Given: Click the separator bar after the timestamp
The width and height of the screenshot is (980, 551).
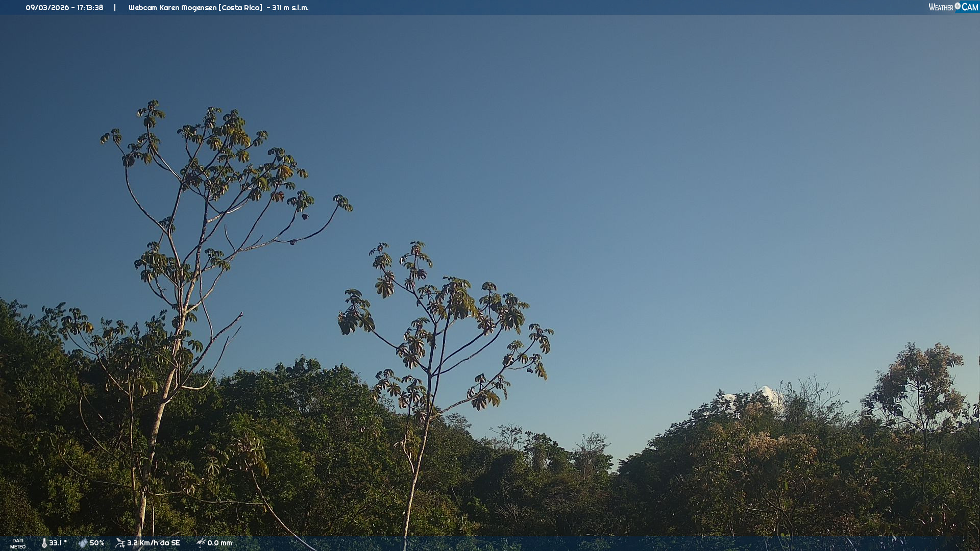Looking at the screenshot, I should (115, 8).
